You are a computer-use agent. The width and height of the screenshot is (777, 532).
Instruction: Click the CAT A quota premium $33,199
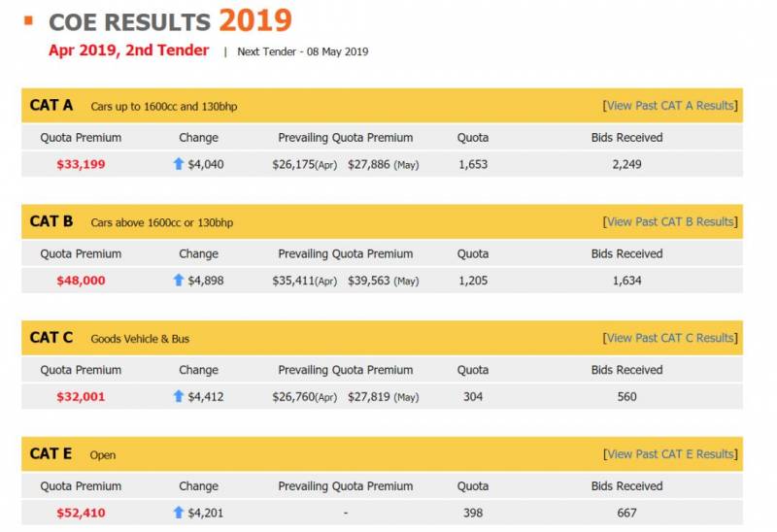[81, 164]
